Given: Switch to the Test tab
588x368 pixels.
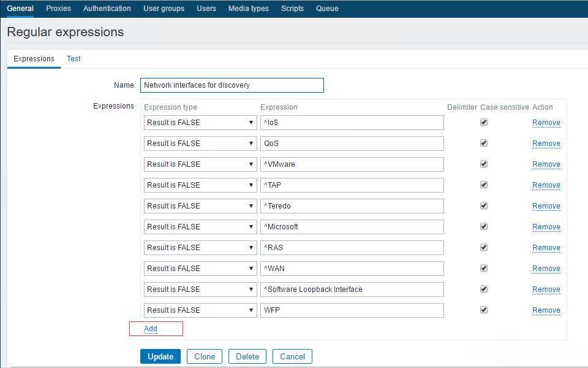Looking at the screenshot, I should pyautogui.click(x=73, y=59).
